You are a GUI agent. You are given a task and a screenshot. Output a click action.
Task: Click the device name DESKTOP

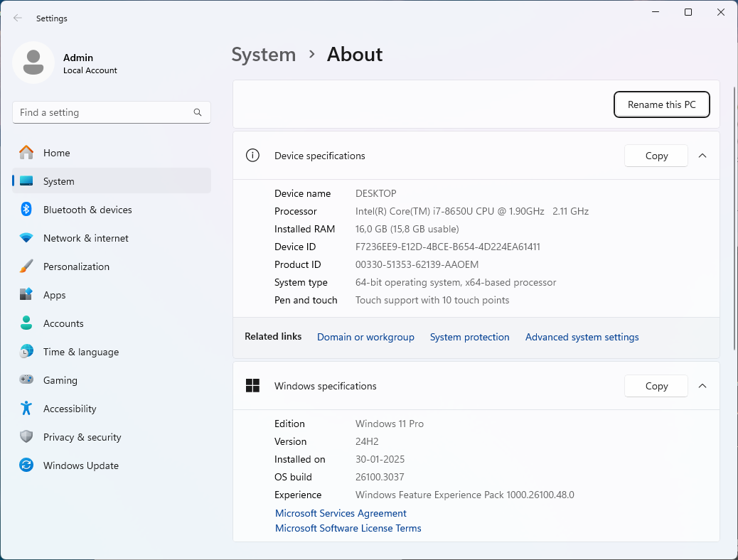click(375, 193)
